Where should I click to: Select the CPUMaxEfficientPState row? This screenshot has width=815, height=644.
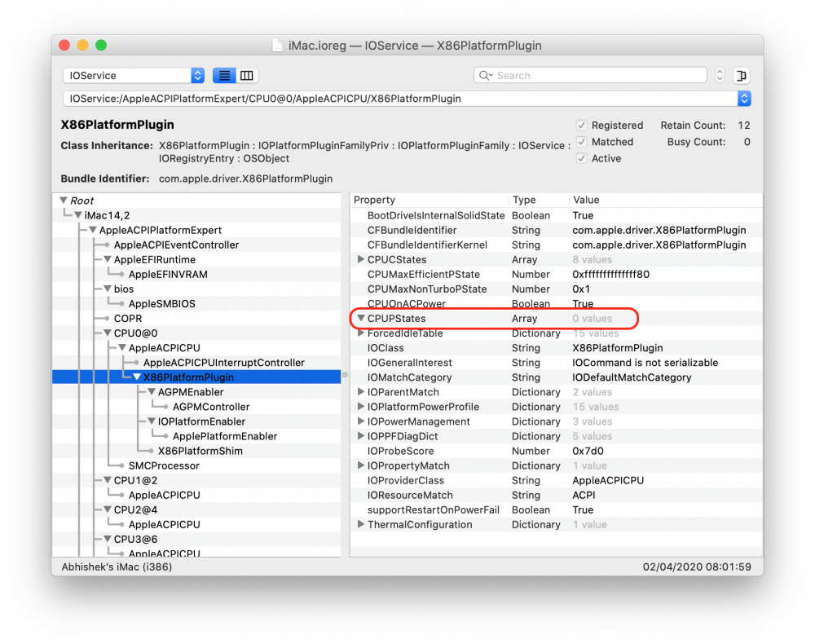556,274
